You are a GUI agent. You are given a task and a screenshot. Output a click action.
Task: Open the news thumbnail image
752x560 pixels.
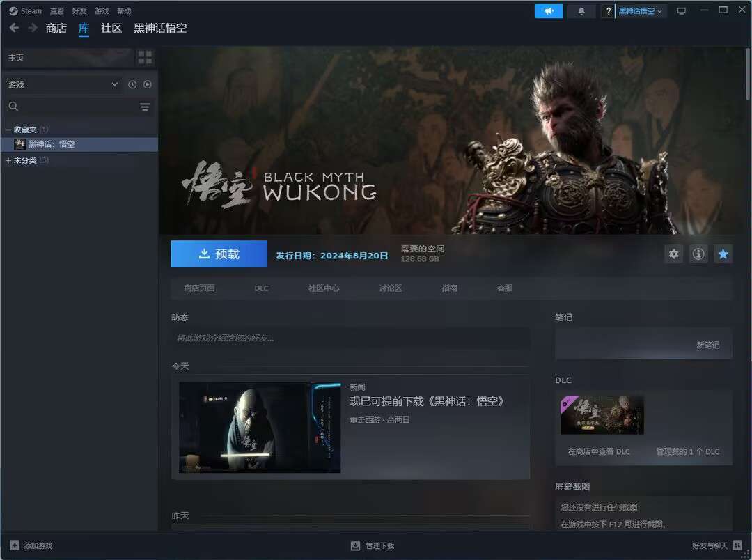coord(260,428)
